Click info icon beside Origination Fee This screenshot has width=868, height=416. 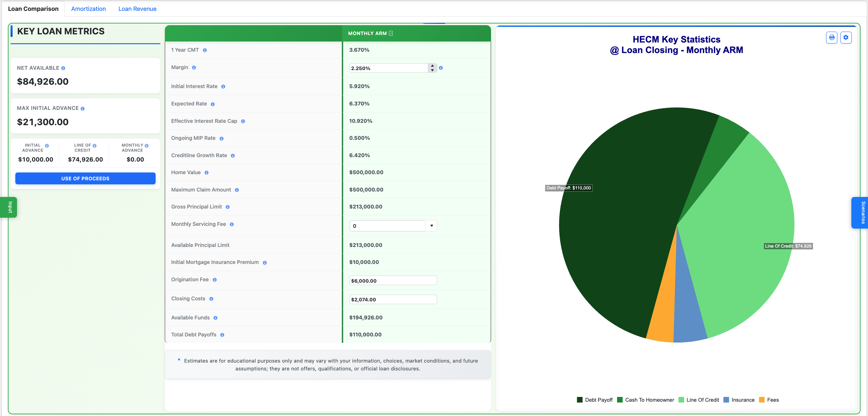click(x=215, y=280)
